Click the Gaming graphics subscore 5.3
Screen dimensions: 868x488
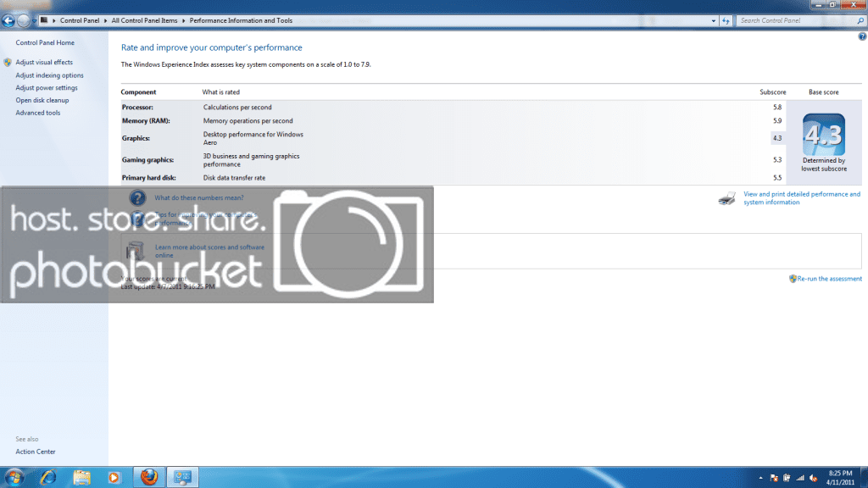777,160
